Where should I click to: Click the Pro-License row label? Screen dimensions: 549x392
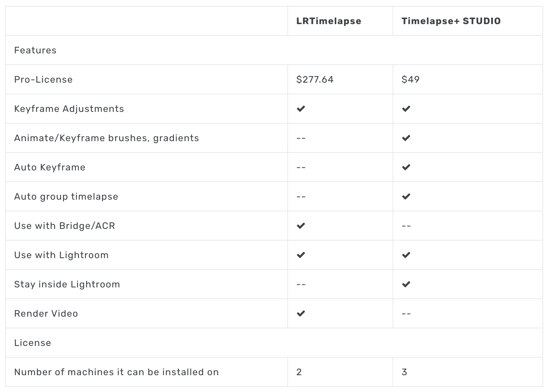[x=43, y=79]
